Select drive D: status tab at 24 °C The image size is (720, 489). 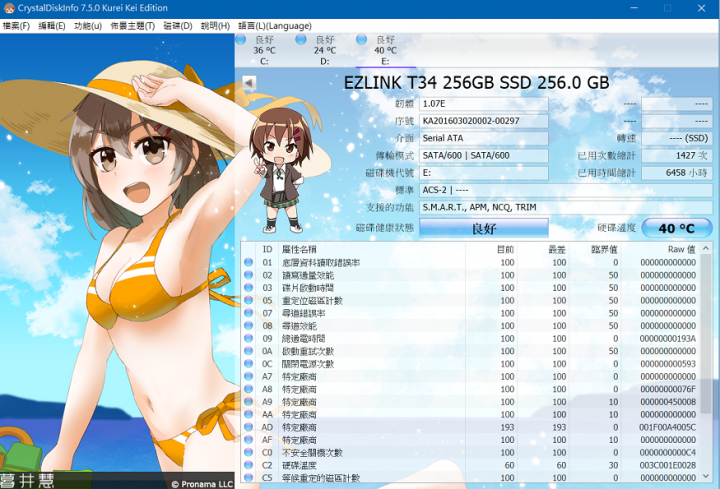click(x=325, y=50)
